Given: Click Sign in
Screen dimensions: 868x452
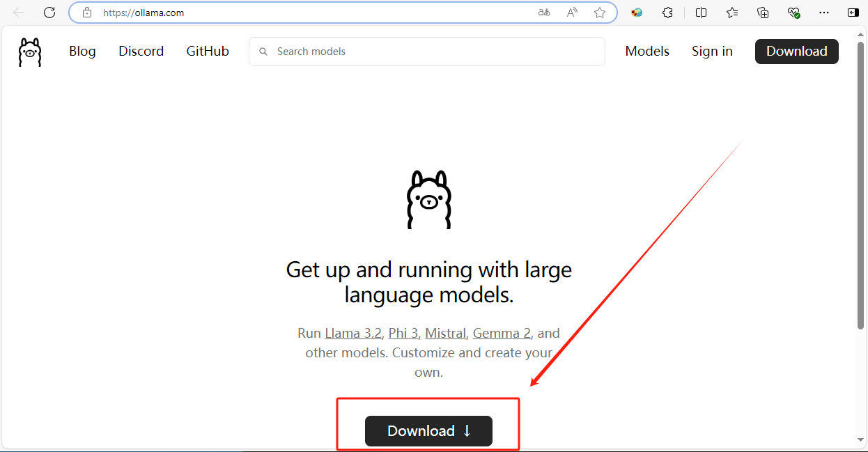Looking at the screenshot, I should point(712,52).
